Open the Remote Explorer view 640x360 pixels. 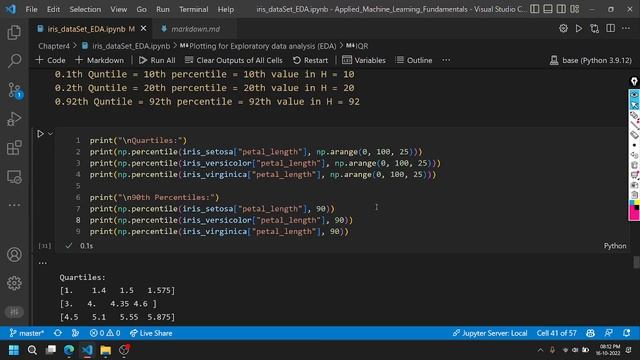click(x=14, y=177)
